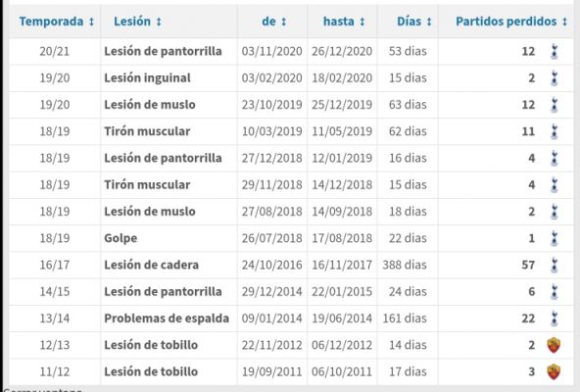Screen dimensions: 580x392
Task: Click the sort arrows beside Temporada
Action: (x=91, y=22)
